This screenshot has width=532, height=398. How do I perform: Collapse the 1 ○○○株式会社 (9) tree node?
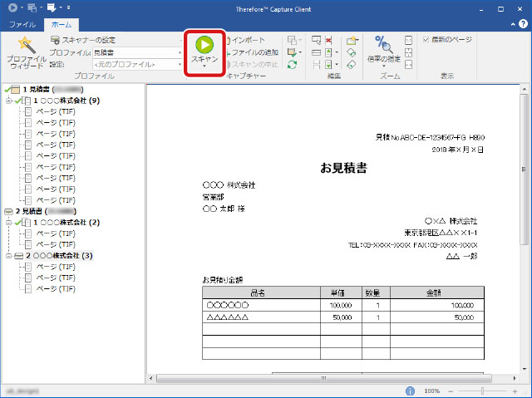point(8,101)
